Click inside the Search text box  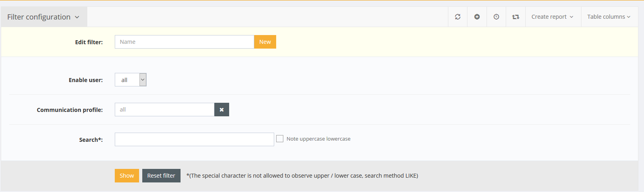[x=194, y=139]
